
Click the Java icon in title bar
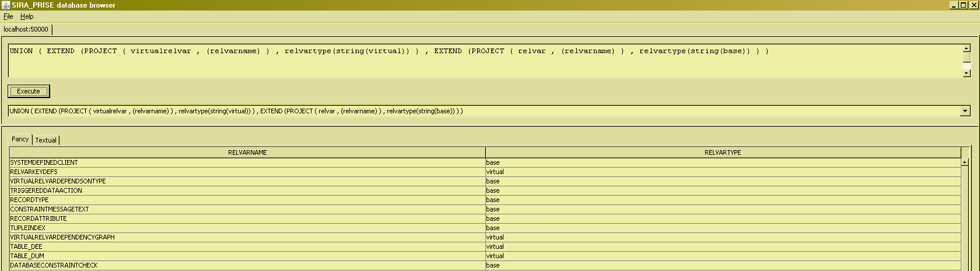pyautogui.click(x=6, y=5)
